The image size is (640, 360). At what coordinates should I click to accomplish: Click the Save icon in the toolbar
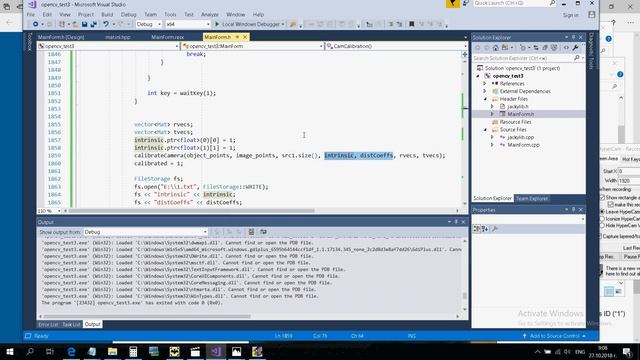coord(84,24)
